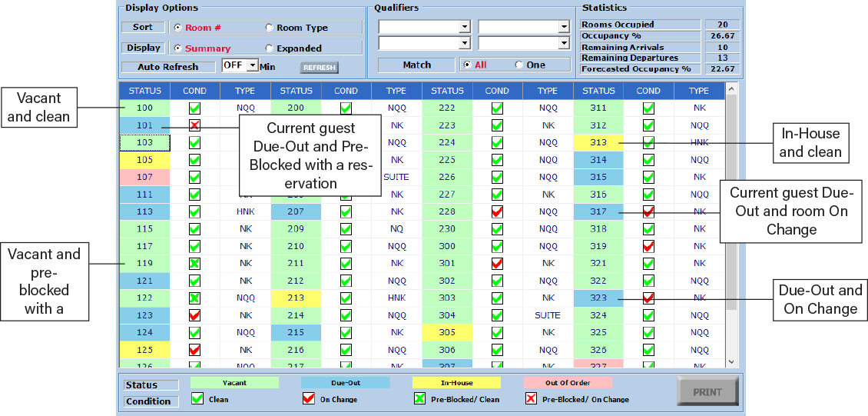Click the red check condition icon for room 228
Screen dimensions: 868x416
(497, 211)
